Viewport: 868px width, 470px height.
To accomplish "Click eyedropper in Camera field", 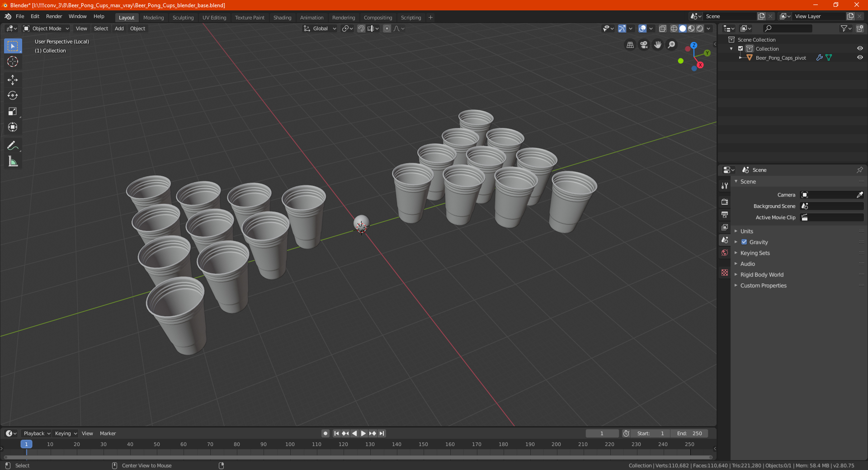I will click(859, 195).
